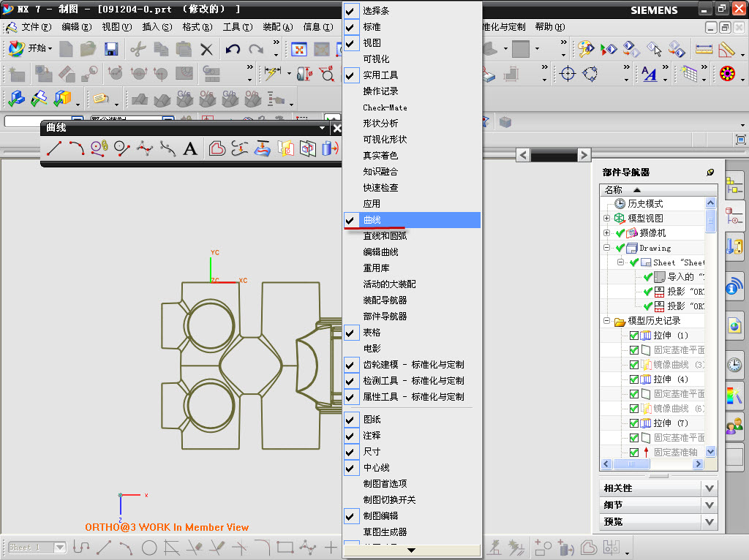The image size is (749, 560).
Task: Click the rectangle sketch tool in bottom toolbar
Action: tap(285, 547)
